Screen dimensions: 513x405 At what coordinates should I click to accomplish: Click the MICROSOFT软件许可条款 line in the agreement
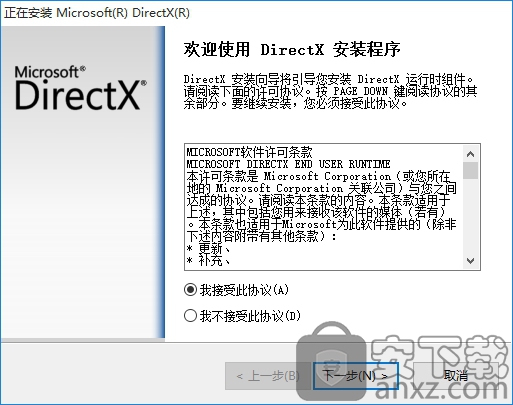click(249, 152)
